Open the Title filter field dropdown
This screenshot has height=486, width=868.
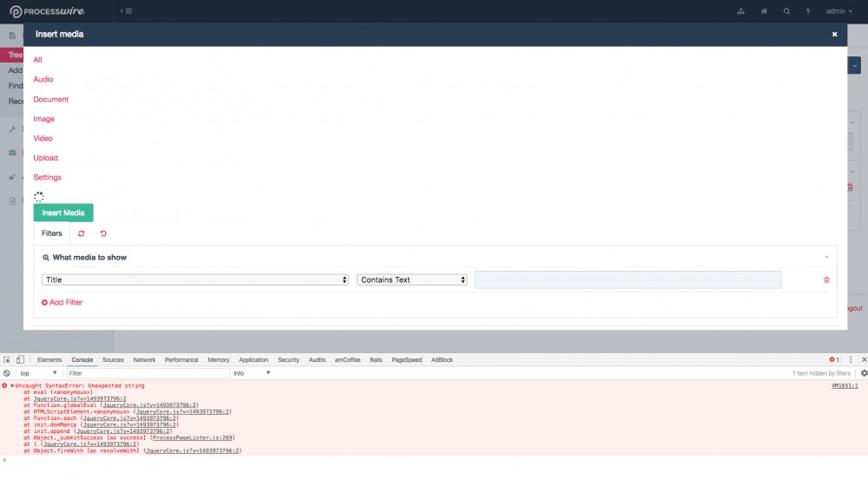click(195, 280)
